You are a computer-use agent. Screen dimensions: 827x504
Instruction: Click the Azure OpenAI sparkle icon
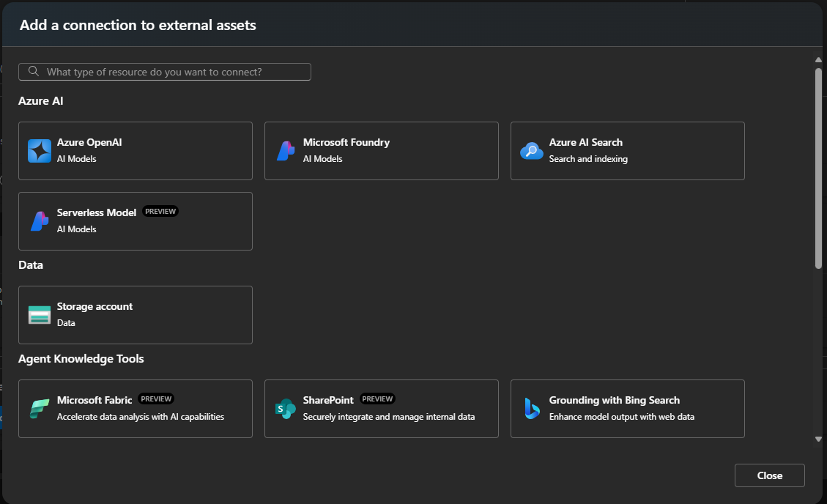40,151
